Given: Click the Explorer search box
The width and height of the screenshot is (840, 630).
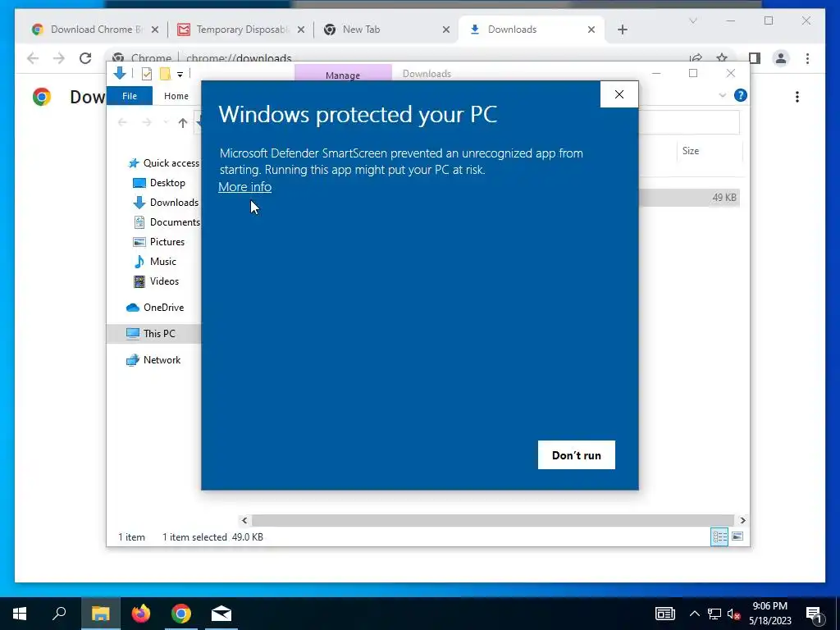Looking at the screenshot, I should [689, 123].
